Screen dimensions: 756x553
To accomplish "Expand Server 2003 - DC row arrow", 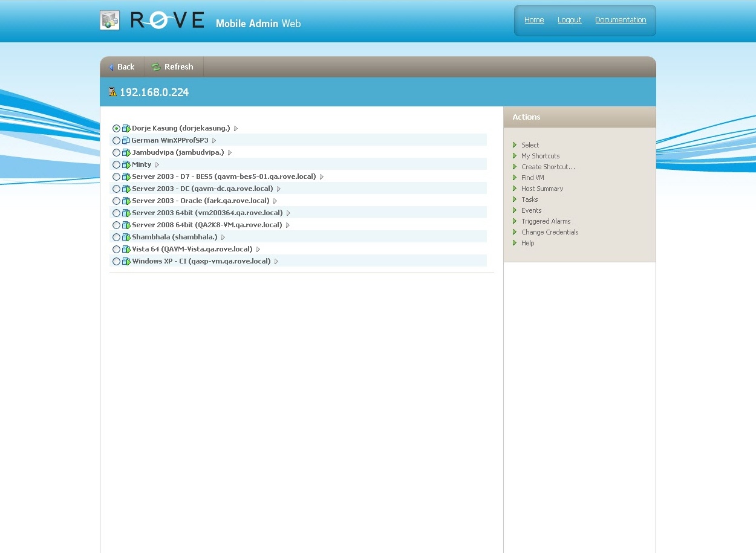I will (x=279, y=189).
